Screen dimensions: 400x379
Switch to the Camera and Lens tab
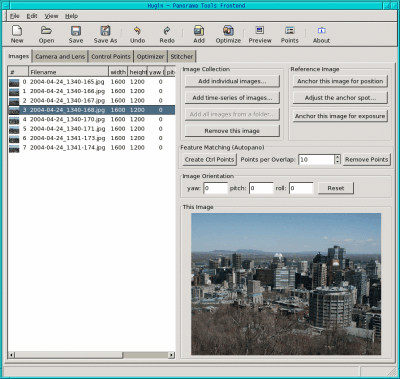[x=60, y=56]
